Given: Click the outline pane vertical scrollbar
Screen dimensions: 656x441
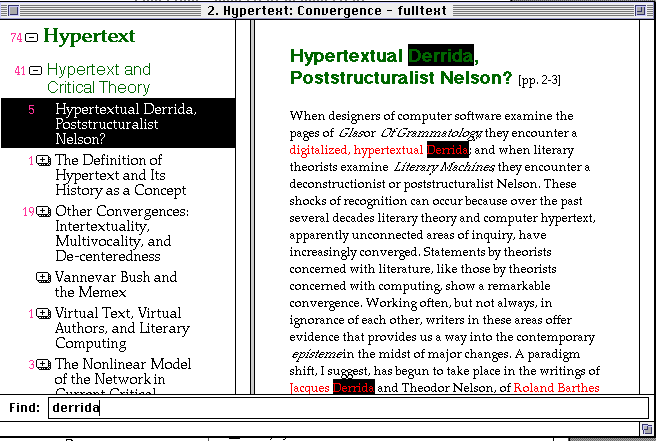Looking at the screenshot, I should (x=243, y=207).
